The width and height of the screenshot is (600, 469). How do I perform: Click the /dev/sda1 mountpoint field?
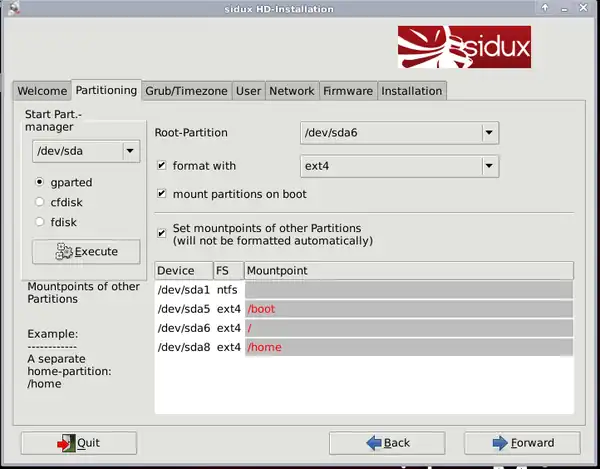pos(408,290)
